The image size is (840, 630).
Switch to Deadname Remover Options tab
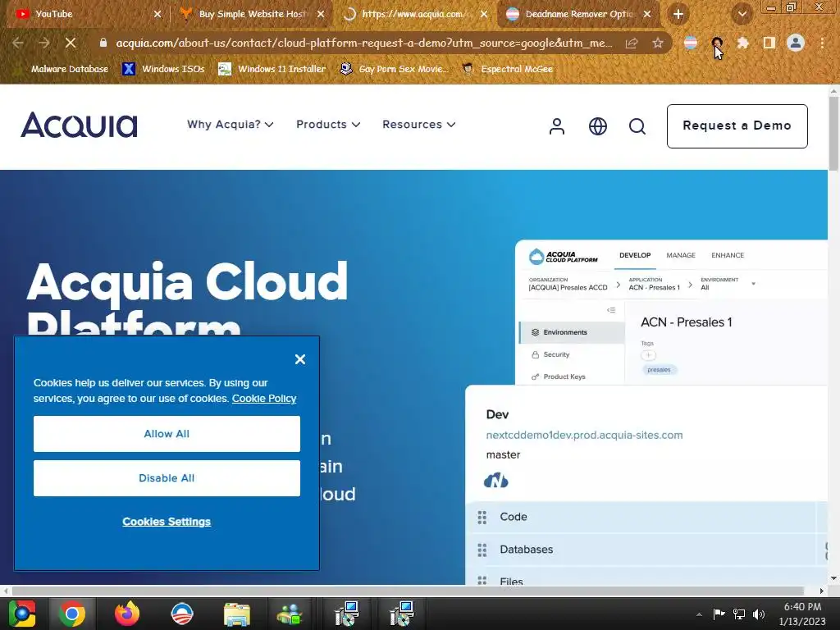[578, 14]
